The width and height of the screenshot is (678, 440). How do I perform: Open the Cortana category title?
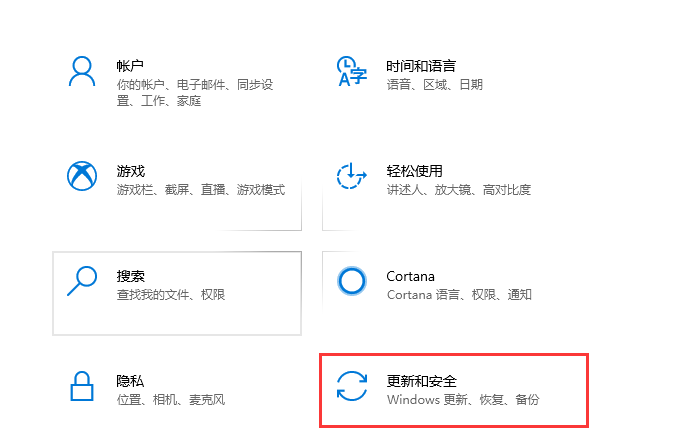[411, 276]
